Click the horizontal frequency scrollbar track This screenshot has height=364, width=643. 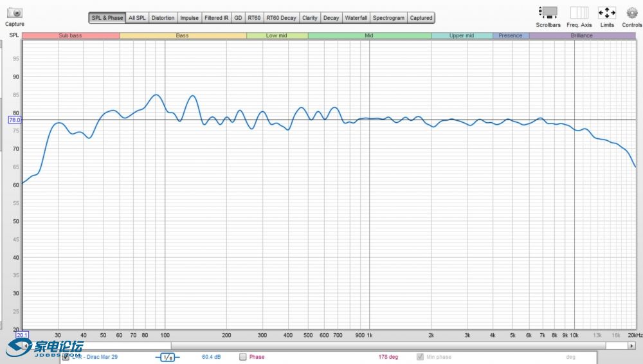point(386,345)
